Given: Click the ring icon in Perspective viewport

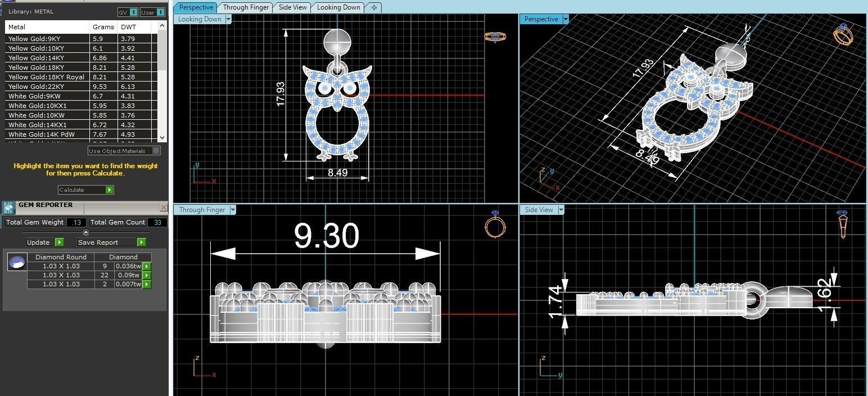Looking at the screenshot, I should (843, 35).
